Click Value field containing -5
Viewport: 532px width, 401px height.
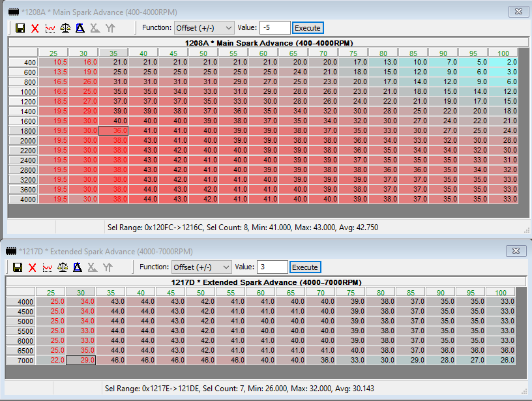pos(274,28)
